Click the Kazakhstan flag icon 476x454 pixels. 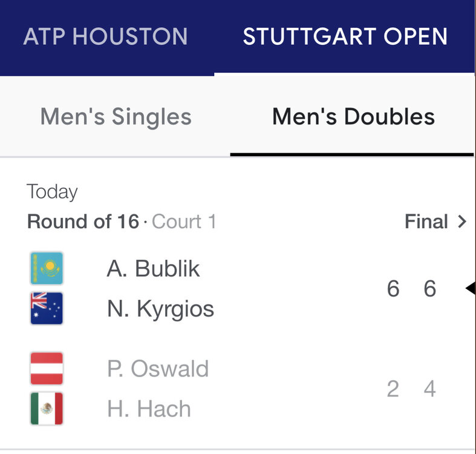(x=47, y=269)
